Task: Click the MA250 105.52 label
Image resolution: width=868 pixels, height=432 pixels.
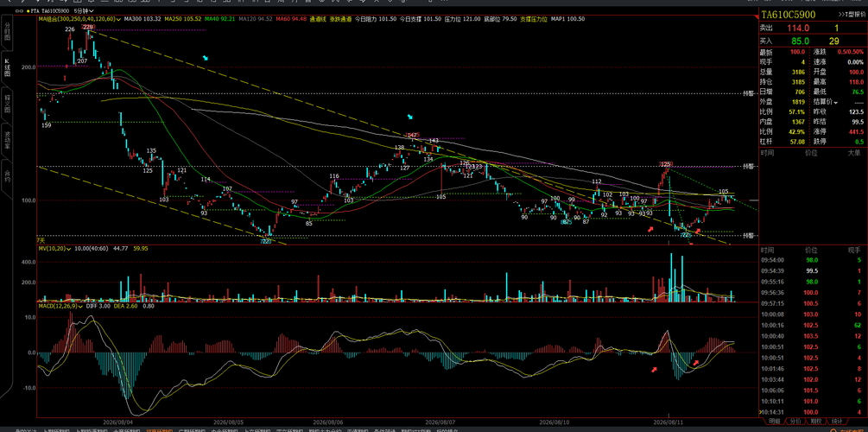Action: [183, 19]
